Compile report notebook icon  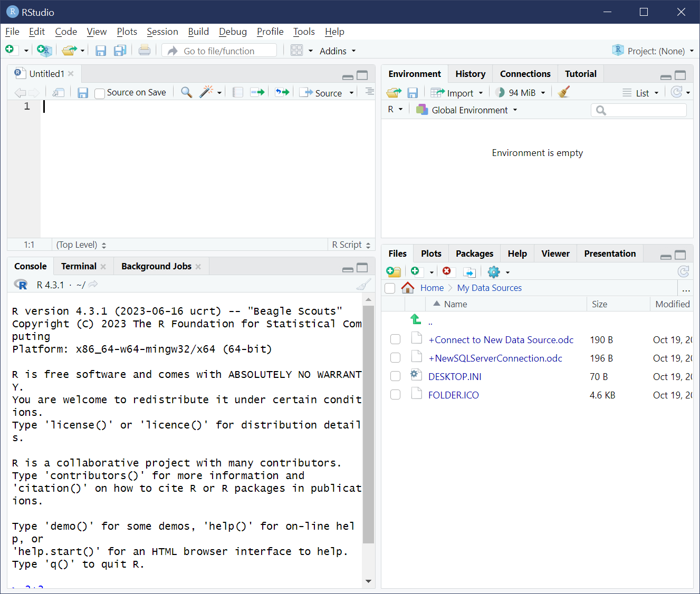(238, 93)
